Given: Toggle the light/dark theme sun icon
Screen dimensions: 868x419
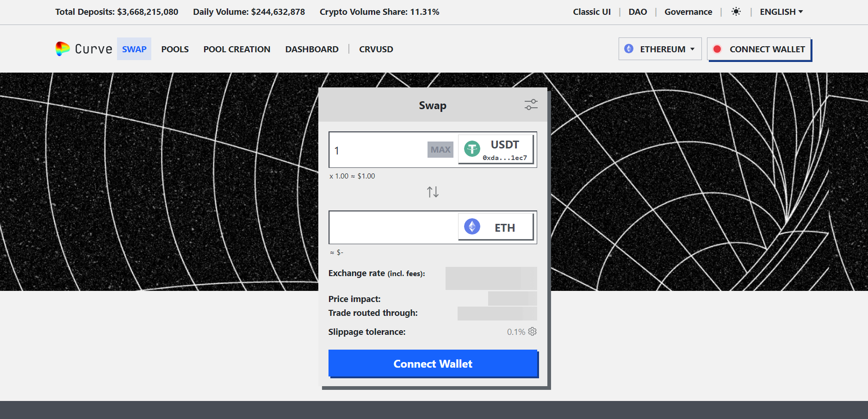Looking at the screenshot, I should coord(736,12).
